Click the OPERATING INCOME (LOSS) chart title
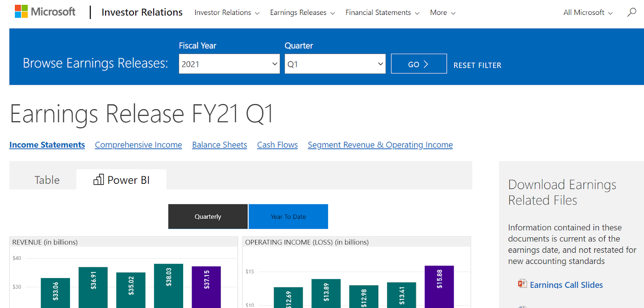Screen dimensions: 644x308 [x=307, y=242]
